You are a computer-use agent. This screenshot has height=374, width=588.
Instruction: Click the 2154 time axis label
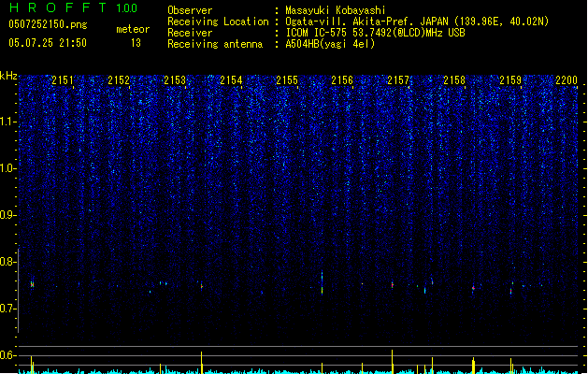pos(231,79)
